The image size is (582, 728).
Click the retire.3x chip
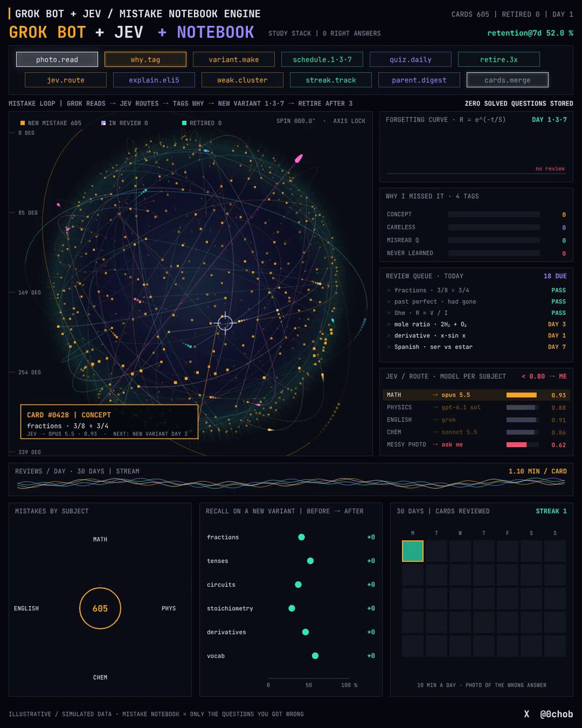click(x=500, y=59)
